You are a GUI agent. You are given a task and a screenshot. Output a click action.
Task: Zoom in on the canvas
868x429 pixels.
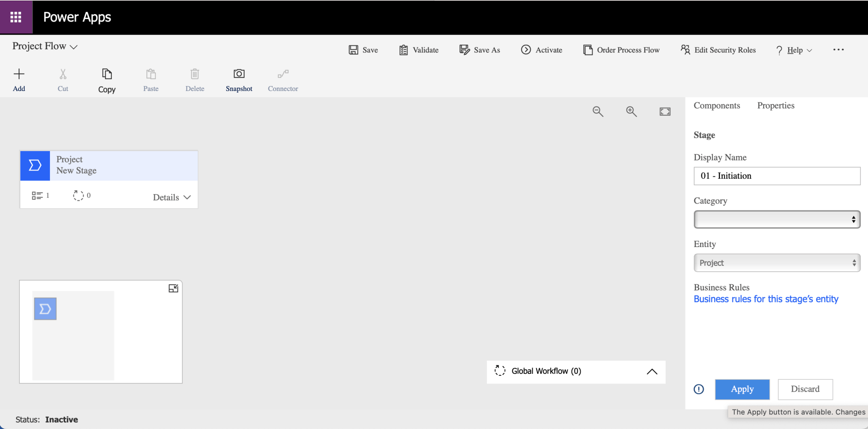tap(631, 111)
